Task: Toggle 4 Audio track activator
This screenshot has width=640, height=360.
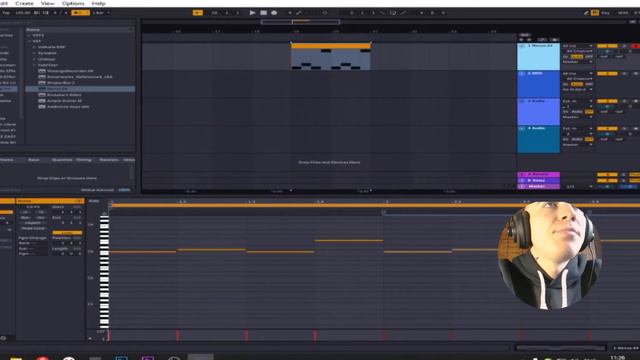Action: point(607,129)
